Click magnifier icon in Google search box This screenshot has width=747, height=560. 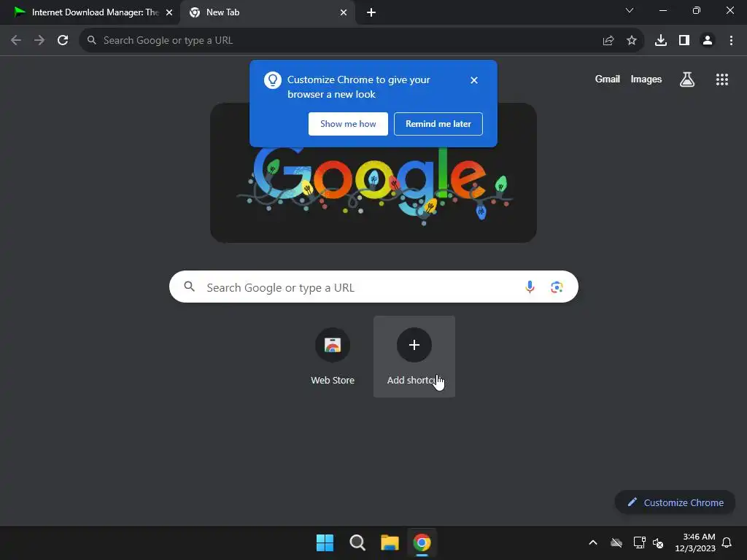tap(190, 286)
